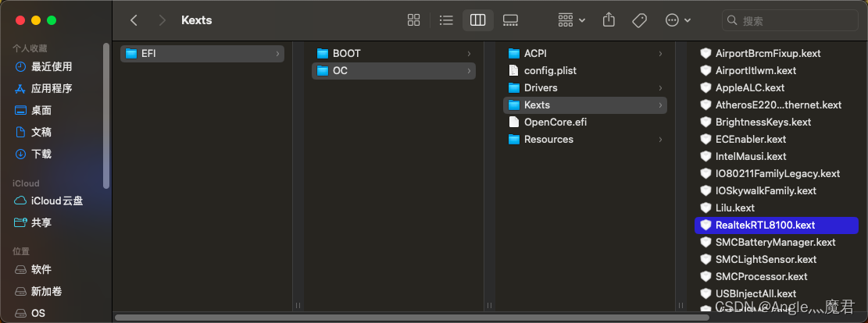This screenshot has height=323, width=868.
Task: Select the OC folder
Action: click(394, 71)
